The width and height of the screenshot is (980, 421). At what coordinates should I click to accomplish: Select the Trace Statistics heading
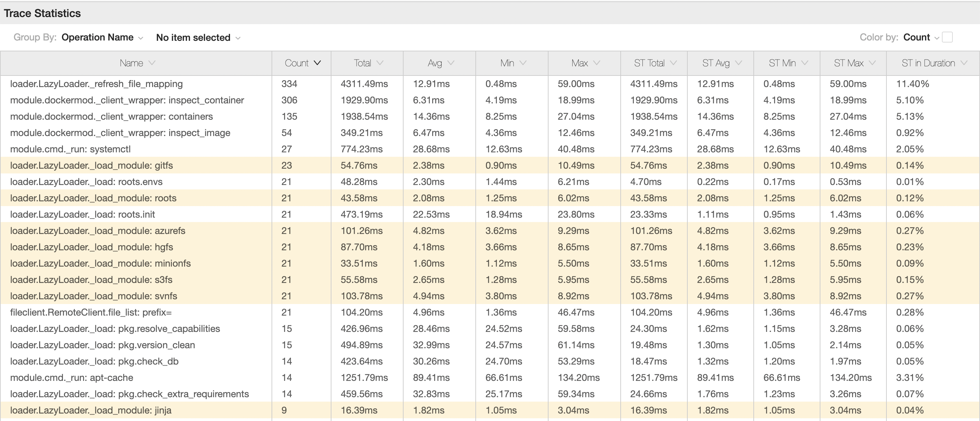(x=42, y=13)
